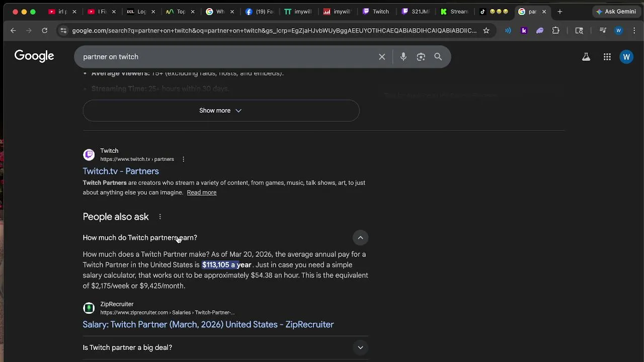The image size is (644, 362).
Task: Click the 'Average Viewers' requirement line
Action: click(x=188, y=73)
